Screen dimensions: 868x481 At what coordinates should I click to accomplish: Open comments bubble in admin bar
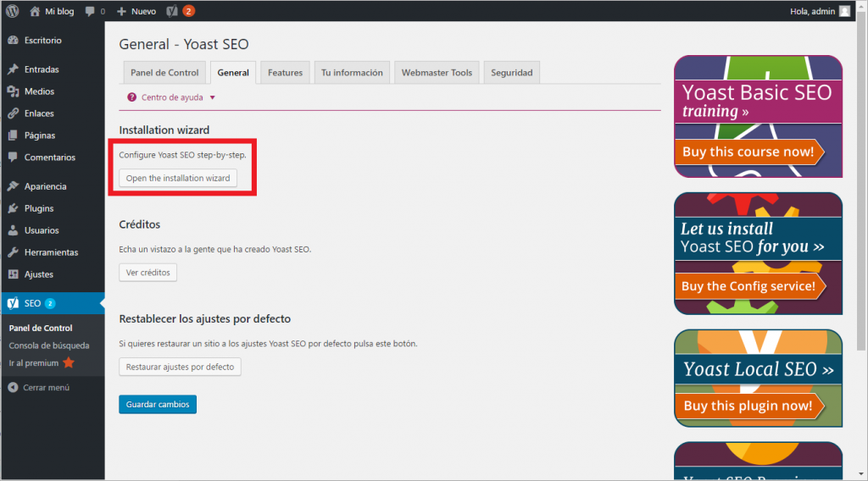click(90, 11)
